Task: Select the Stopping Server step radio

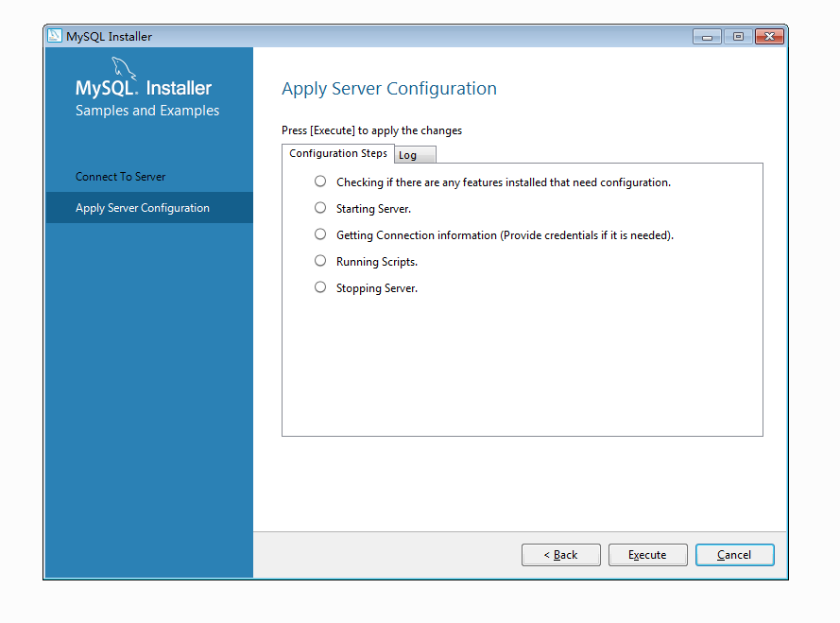Action: (319, 287)
